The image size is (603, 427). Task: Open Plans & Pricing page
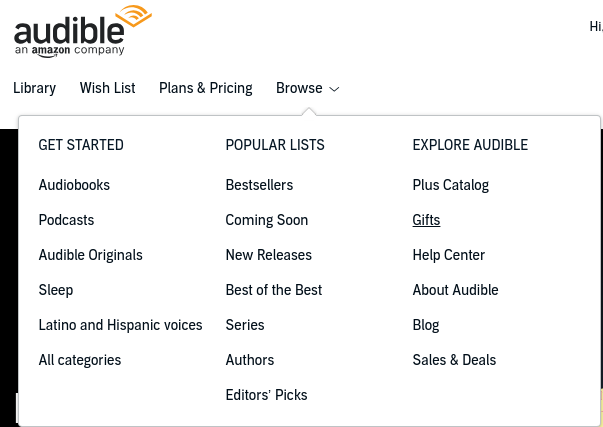click(x=206, y=88)
